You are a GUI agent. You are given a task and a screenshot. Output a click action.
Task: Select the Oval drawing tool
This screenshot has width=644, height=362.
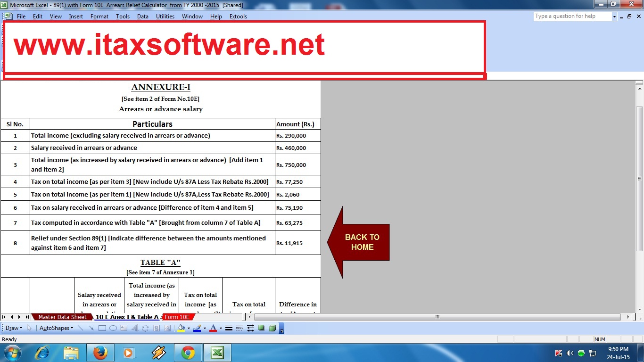click(x=113, y=328)
